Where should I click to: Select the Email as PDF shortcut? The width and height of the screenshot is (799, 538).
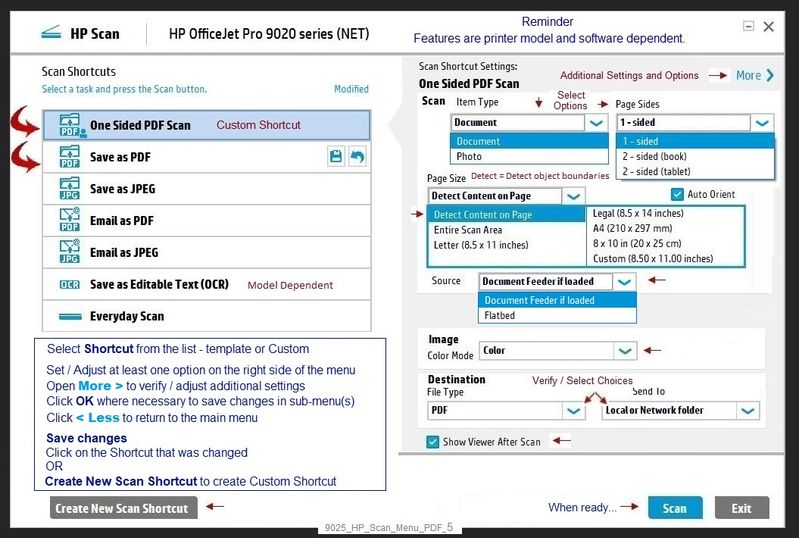(206, 221)
